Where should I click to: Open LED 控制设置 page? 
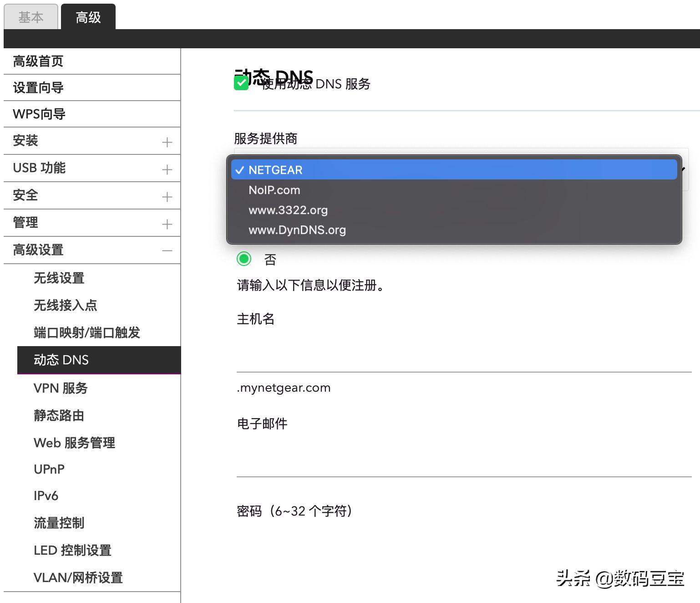tap(73, 550)
